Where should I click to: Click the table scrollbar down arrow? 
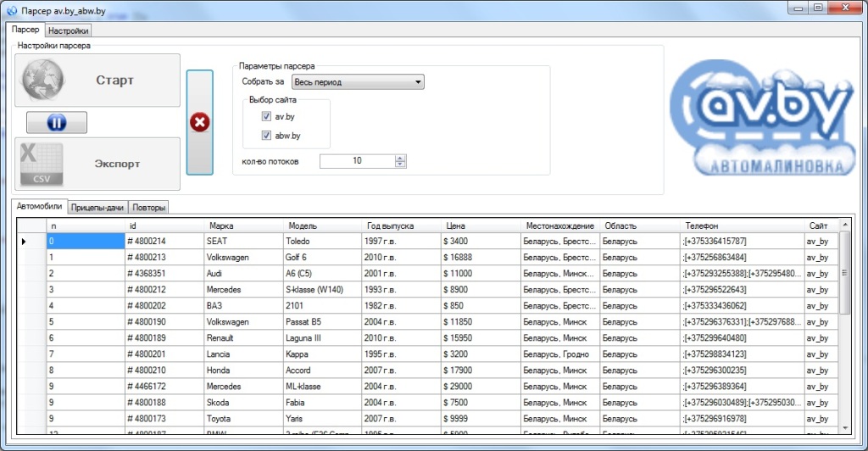(845, 428)
